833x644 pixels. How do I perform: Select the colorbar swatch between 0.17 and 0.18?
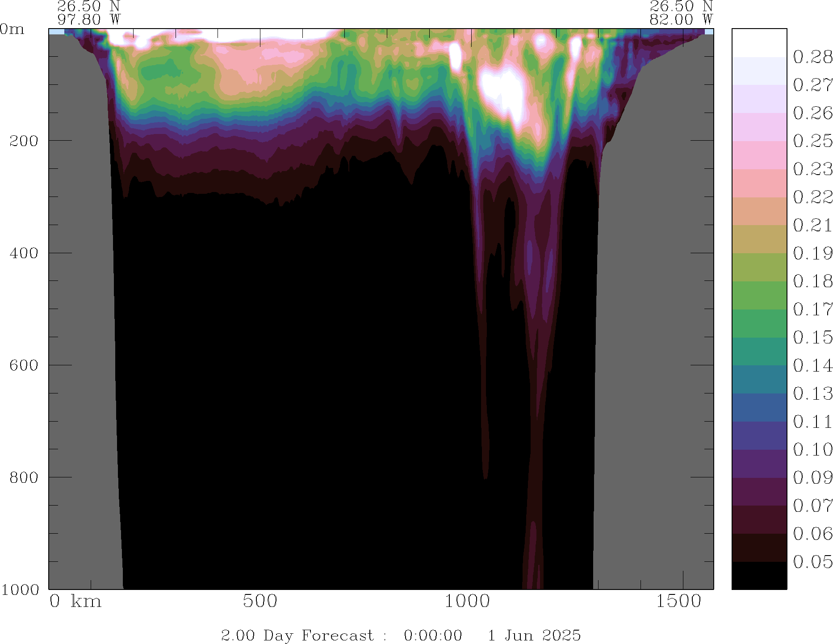759,295
